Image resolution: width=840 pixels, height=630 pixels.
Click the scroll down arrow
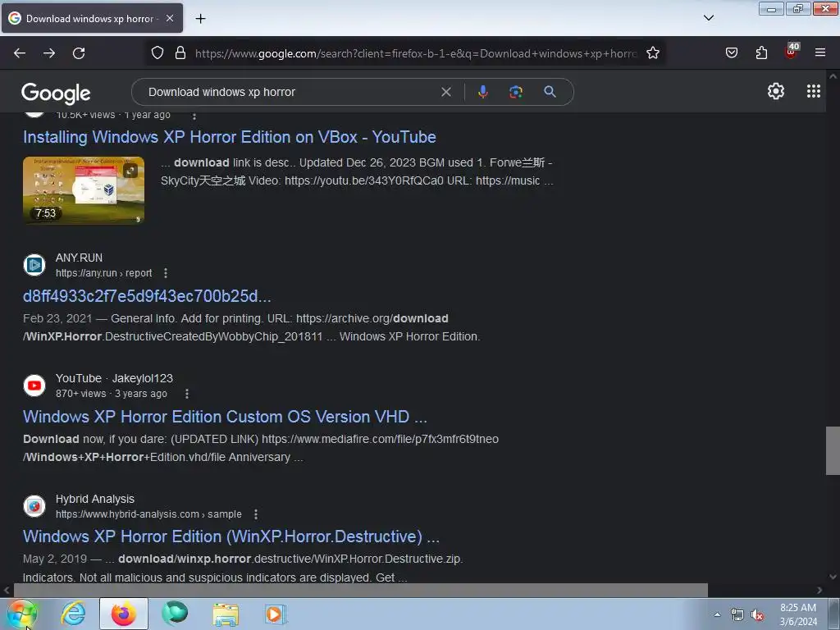click(x=833, y=577)
